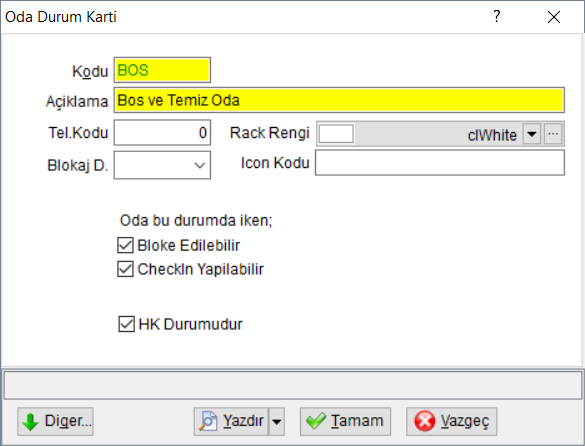Close the Oda Durum Karti dialog
The image size is (585, 446).
(x=554, y=17)
